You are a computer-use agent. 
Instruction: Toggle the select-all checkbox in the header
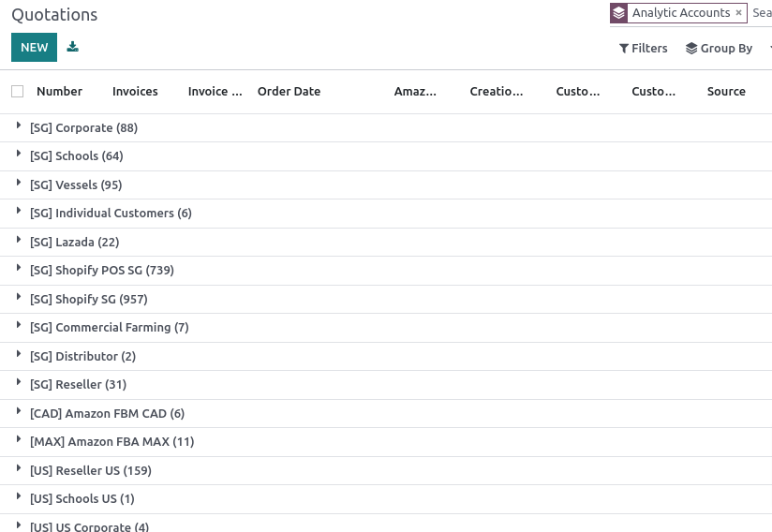[x=17, y=91]
